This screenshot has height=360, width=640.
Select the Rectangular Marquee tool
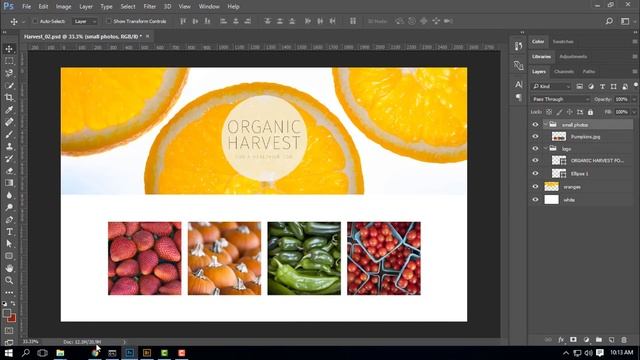tap(9, 61)
